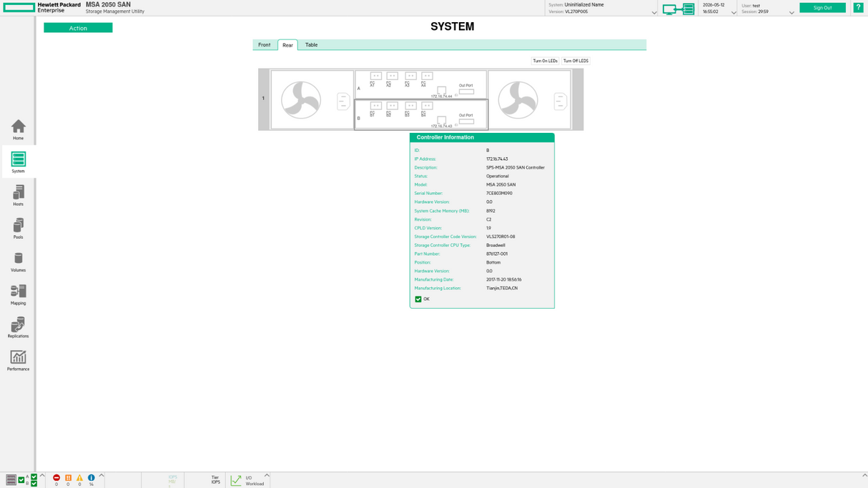
Task: Click the Status value Operational
Action: tap(498, 176)
